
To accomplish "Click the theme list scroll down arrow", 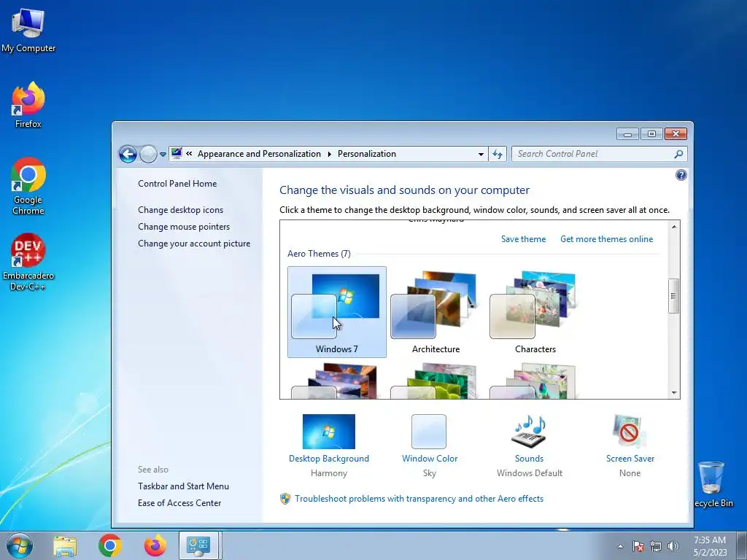I will (673, 393).
